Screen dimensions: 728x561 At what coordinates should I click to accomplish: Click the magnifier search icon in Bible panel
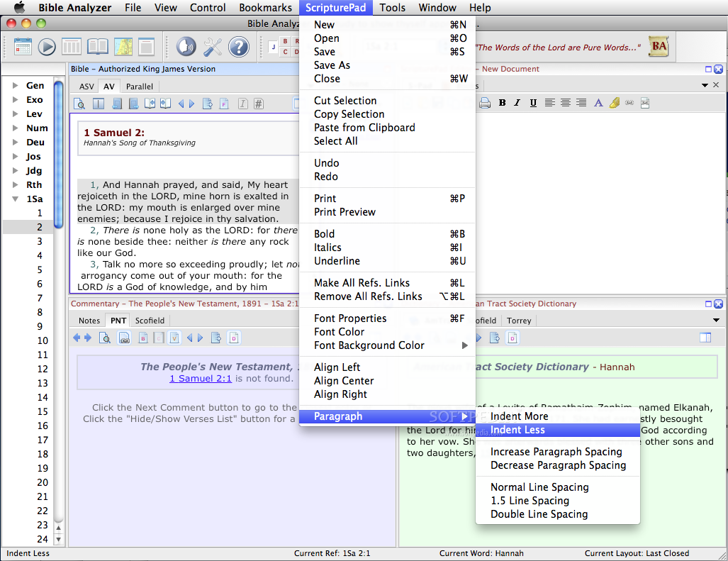click(x=79, y=104)
